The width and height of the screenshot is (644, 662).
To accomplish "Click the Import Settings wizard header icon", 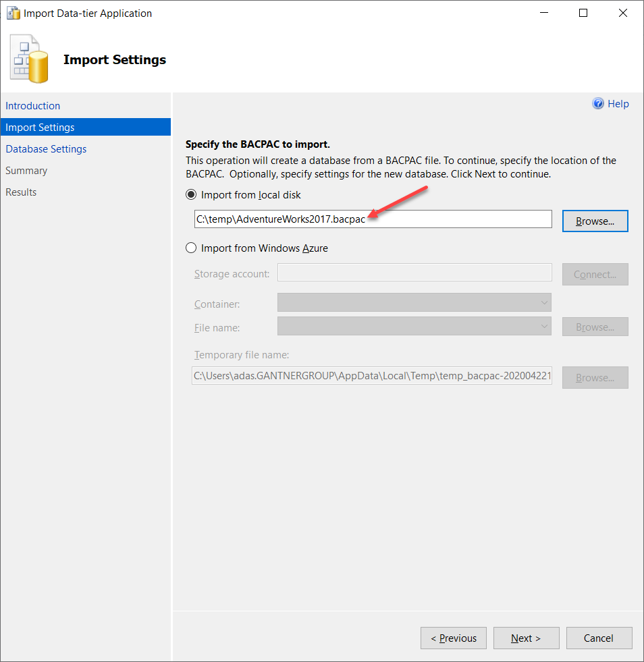I will (28, 59).
